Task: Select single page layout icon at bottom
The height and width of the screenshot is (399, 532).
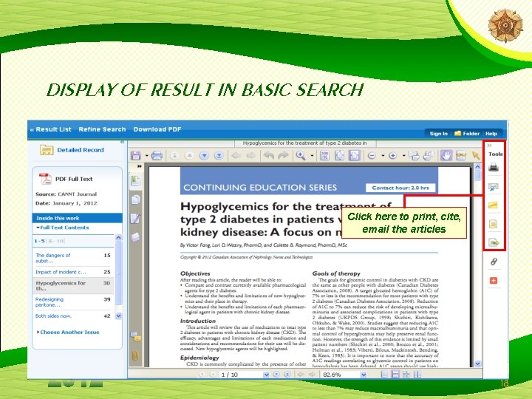Action: (x=384, y=374)
